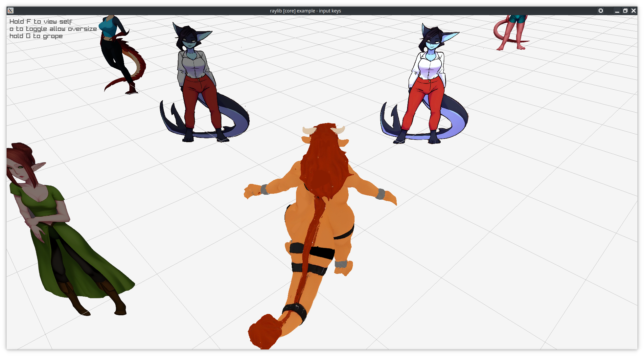Click the orange character's right outstretched hand
The width and height of the screenshot is (644, 356).
tap(389, 197)
